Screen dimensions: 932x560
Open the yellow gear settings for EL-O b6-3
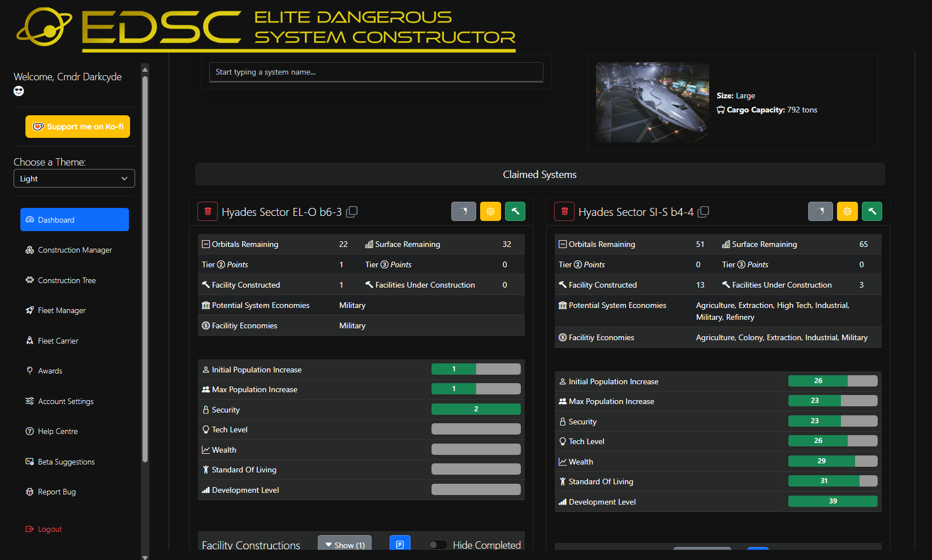490,211
